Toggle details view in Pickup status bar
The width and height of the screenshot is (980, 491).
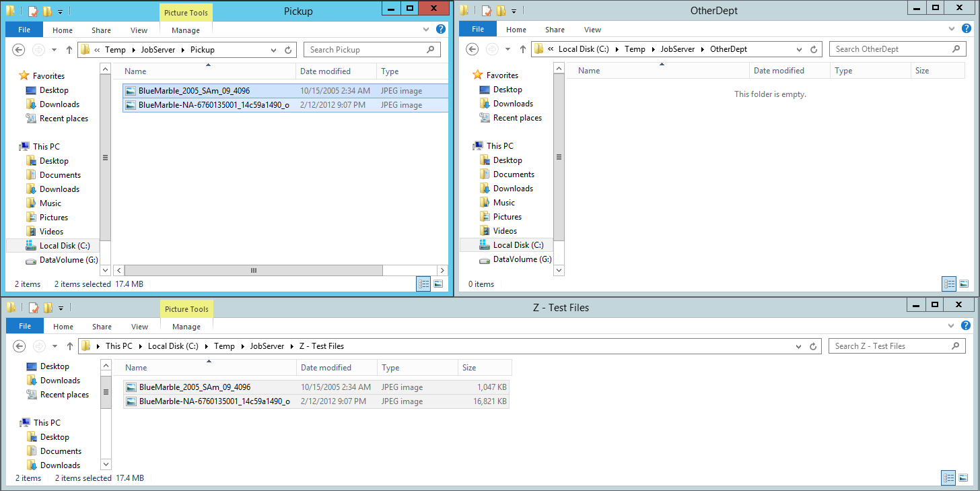coord(424,285)
